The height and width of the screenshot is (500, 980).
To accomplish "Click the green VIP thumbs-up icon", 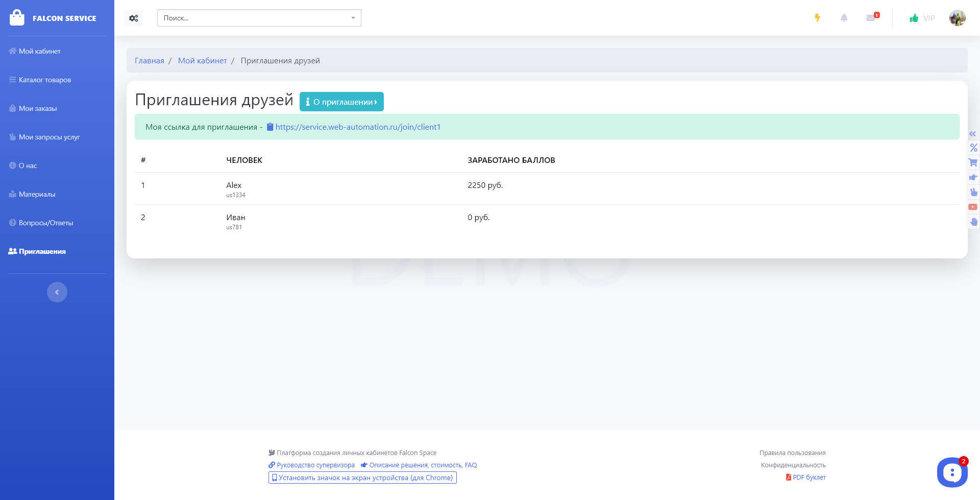I will [914, 18].
